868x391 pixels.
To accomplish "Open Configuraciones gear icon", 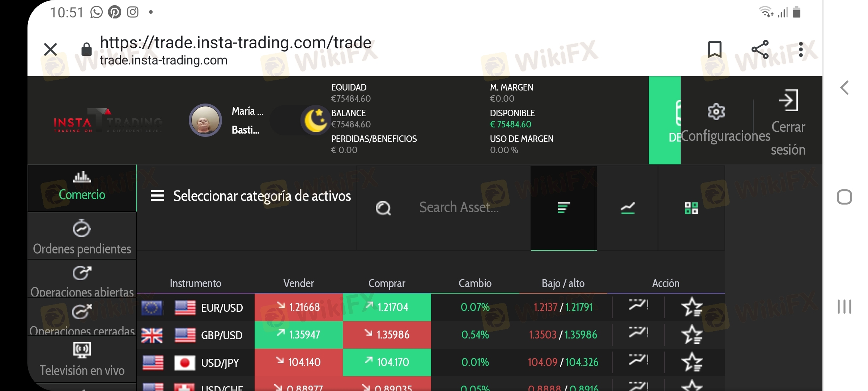I will coord(716,112).
